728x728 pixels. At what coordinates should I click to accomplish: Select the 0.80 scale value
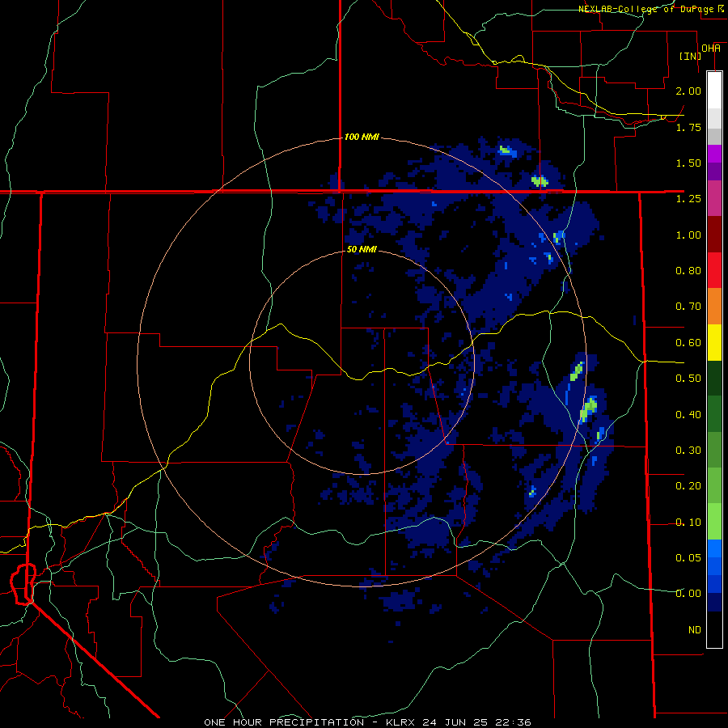pyautogui.click(x=688, y=271)
